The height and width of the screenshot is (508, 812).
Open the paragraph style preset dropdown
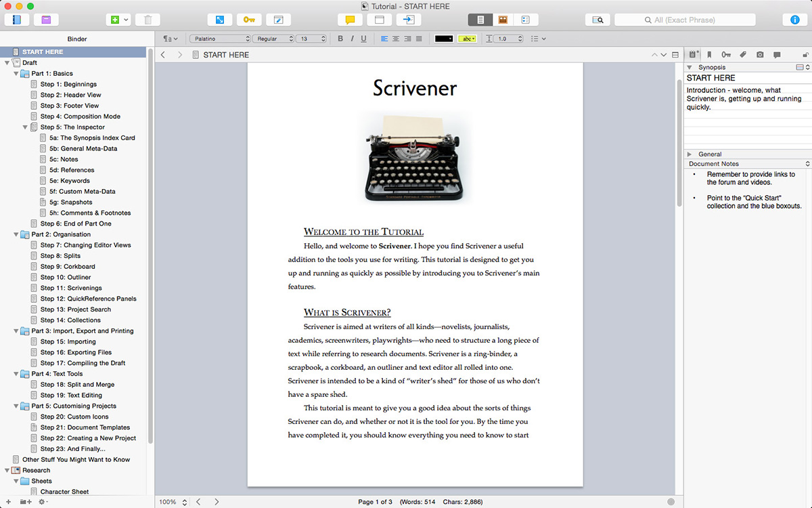171,39
